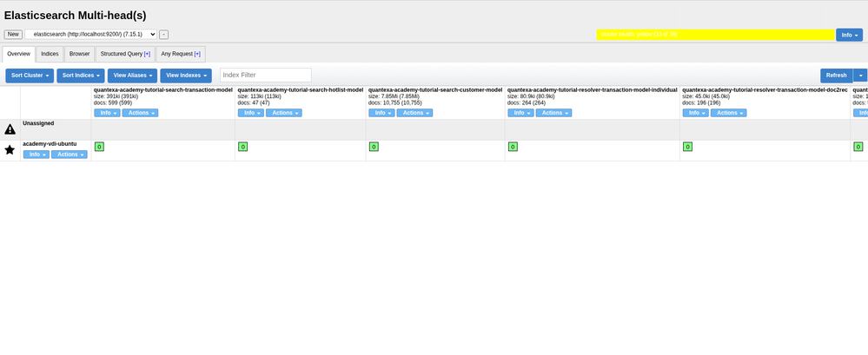Click the Unassigned warning triangle icon
The height and width of the screenshot is (355, 868).
pos(10,128)
